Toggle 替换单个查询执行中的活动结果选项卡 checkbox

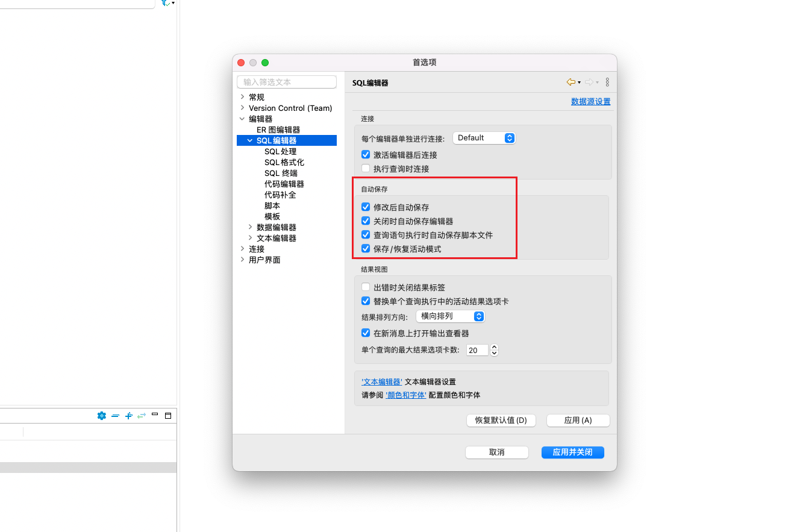(366, 301)
